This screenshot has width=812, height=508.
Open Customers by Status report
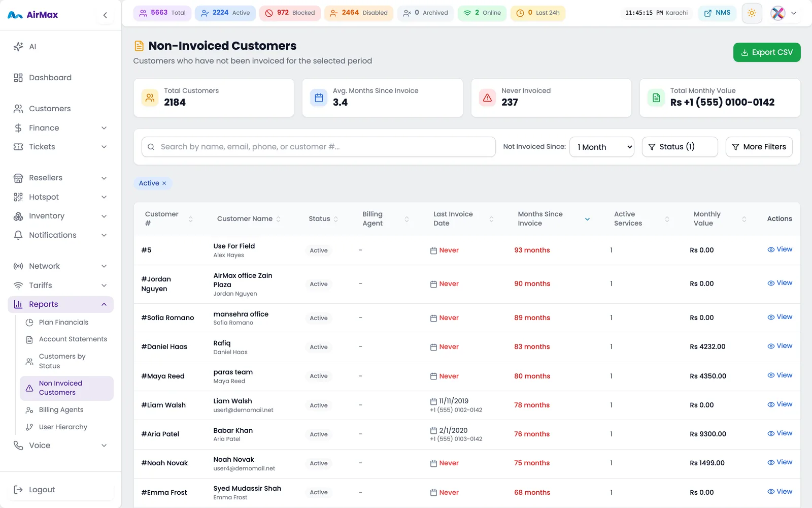[66, 361]
